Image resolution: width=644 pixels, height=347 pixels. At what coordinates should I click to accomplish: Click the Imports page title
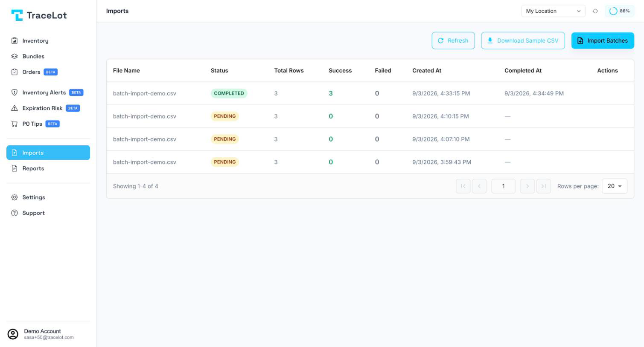pos(117,11)
